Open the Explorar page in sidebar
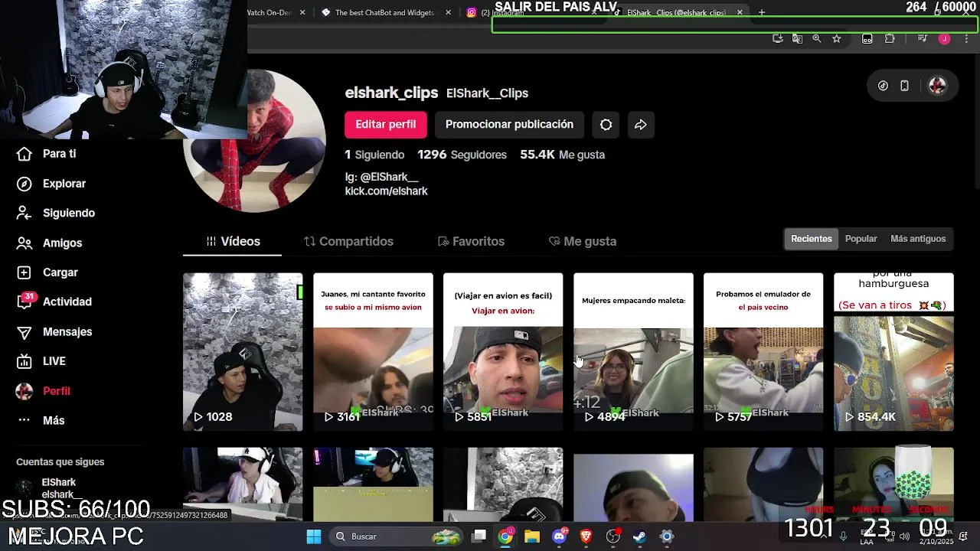Viewport: 980px width, 551px height. (51, 184)
